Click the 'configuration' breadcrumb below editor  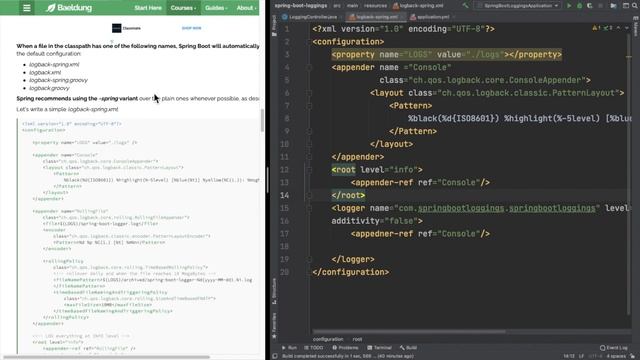pos(328,339)
